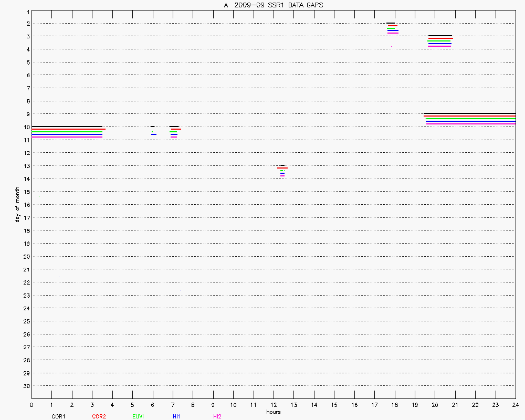Image resolution: width=525 pixels, height=420 pixels.
Task: Click the black COR1 gap bar starting day 10 at hour 0
Action: click(x=67, y=127)
